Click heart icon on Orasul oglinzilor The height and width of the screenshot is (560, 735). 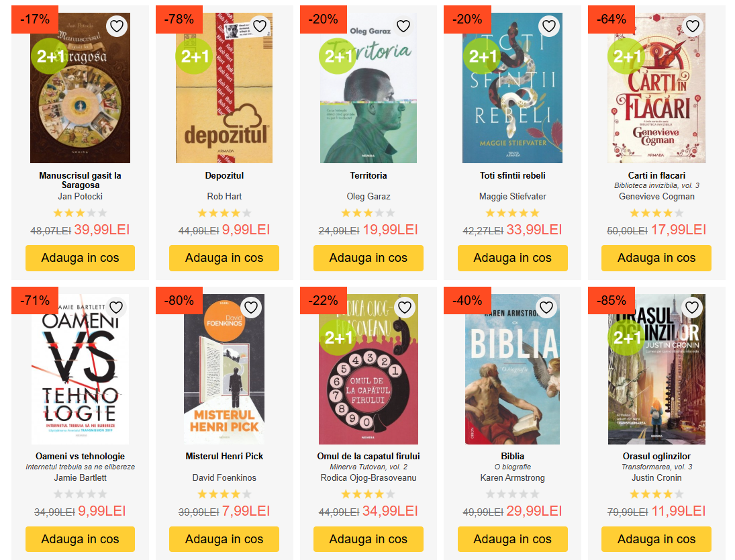tap(692, 308)
